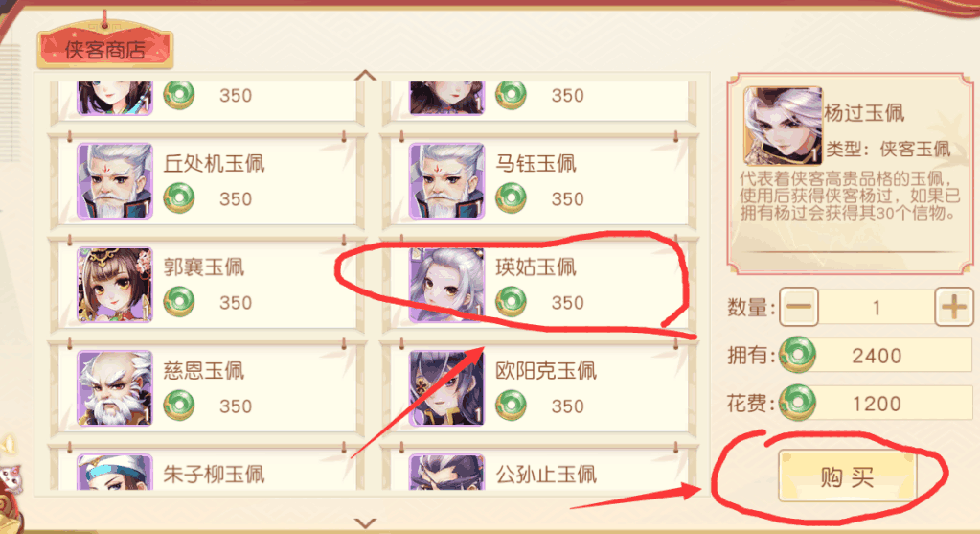
Task: Click the down chevron below item list
Action: (366, 522)
